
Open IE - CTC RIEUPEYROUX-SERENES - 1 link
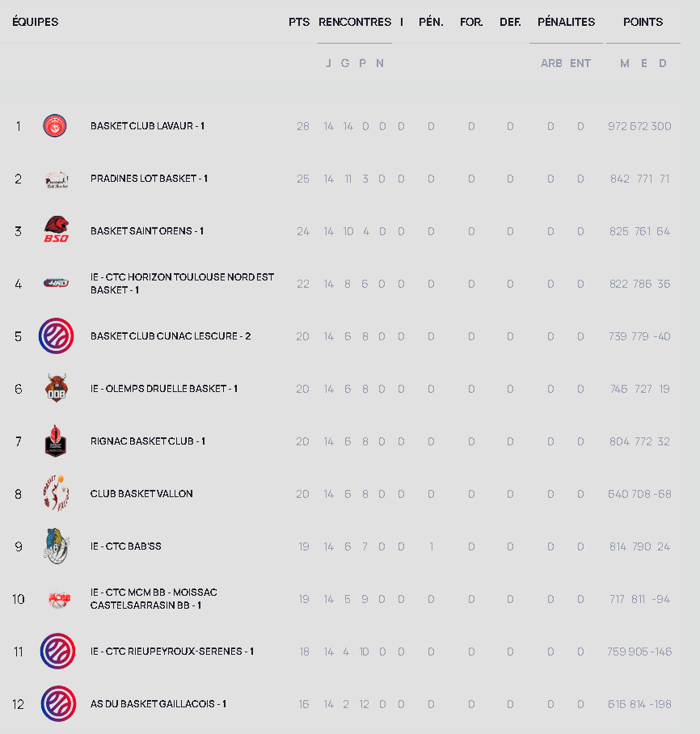click(171, 652)
